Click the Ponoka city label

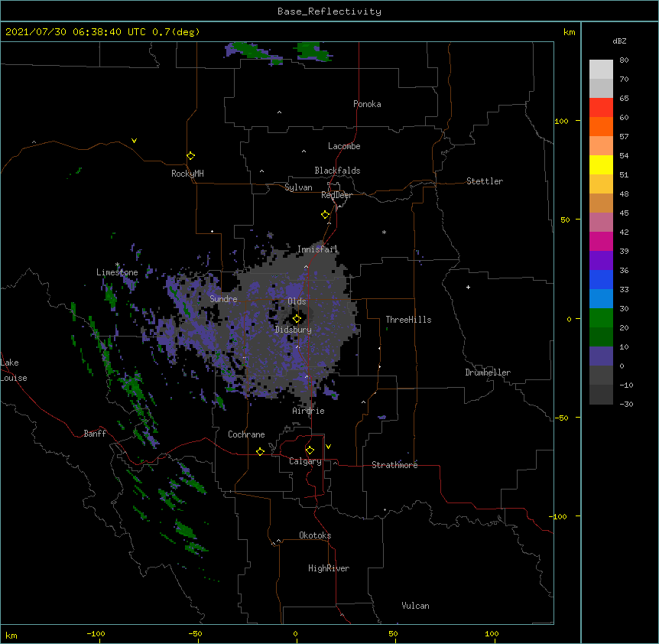click(367, 104)
